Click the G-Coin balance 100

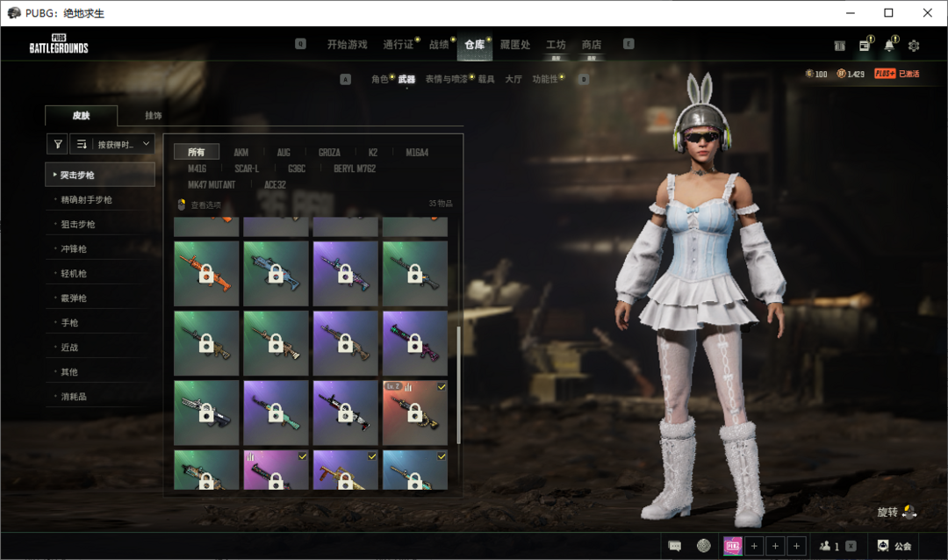(816, 74)
